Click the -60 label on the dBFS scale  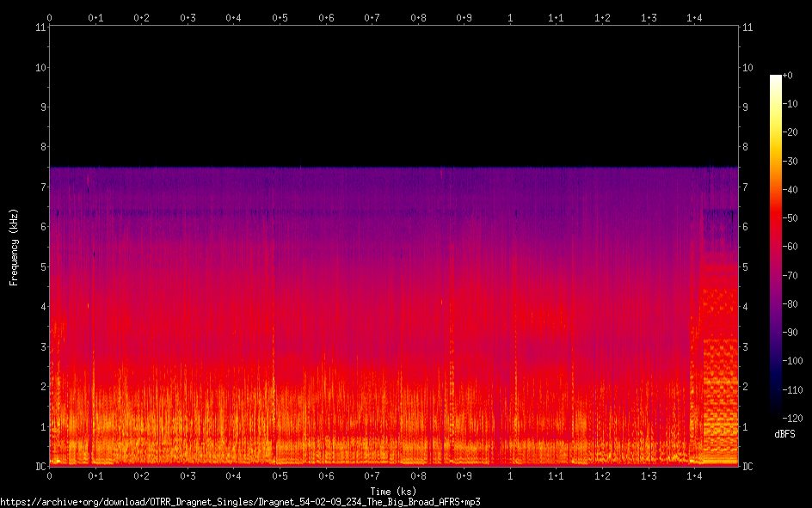[792, 246]
